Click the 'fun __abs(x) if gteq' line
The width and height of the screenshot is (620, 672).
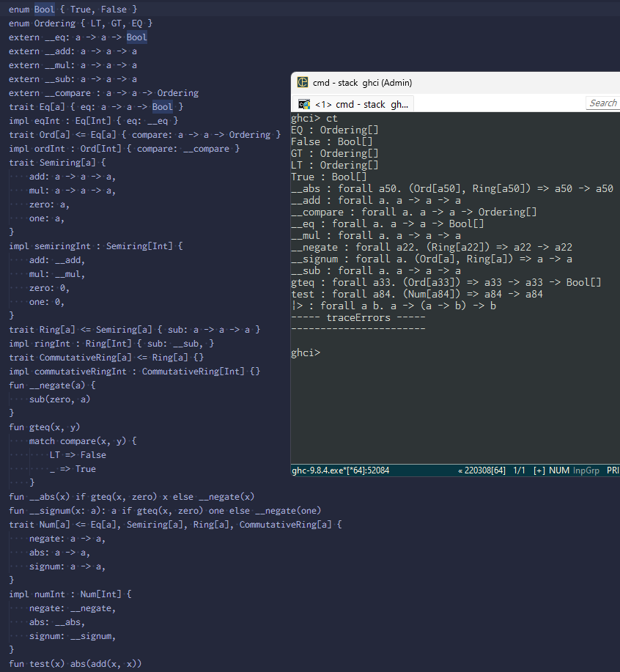click(132, 497)
